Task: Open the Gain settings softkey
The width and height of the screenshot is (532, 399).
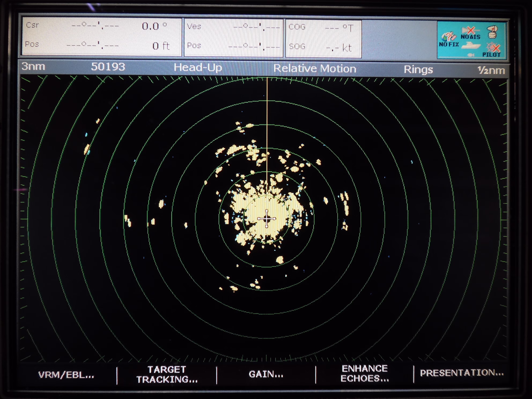Action: click(x=266, y=374)
